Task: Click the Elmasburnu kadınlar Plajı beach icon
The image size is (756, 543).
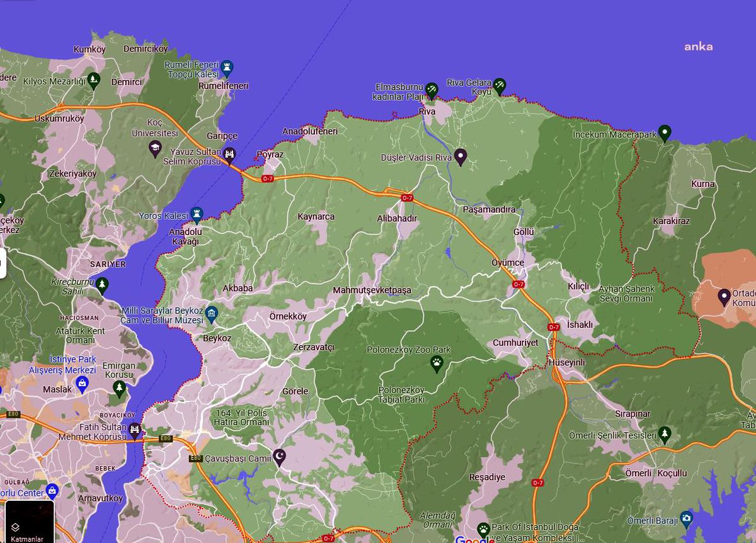Action: [432, 90]
